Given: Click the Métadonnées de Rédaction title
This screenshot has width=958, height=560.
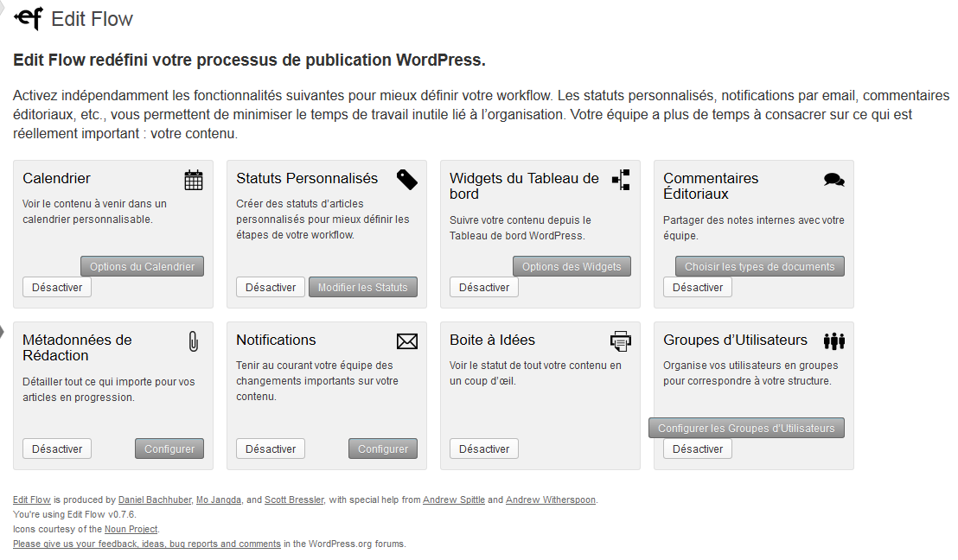Looking at the screenshot, I should coord(77,347).
